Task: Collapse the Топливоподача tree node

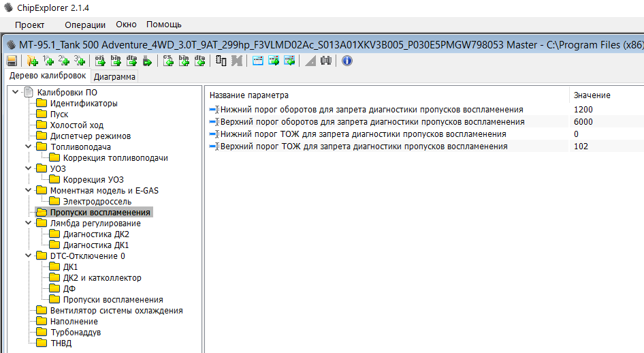Action: [x=27, y=147]
